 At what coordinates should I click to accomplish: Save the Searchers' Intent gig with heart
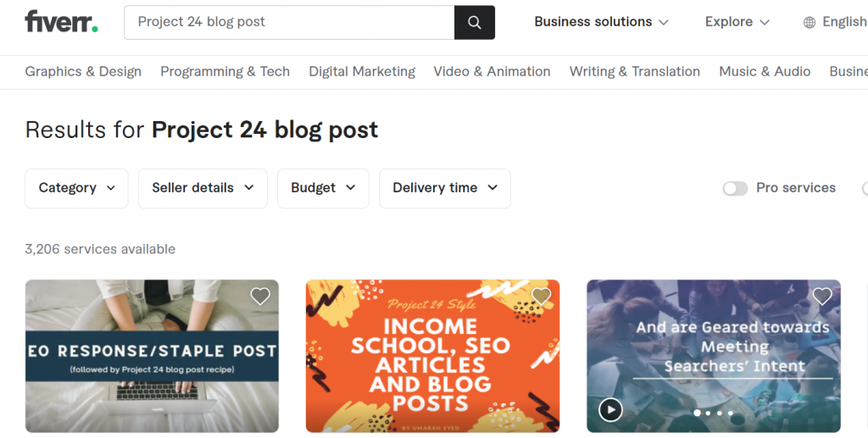(x=822, y=297)
